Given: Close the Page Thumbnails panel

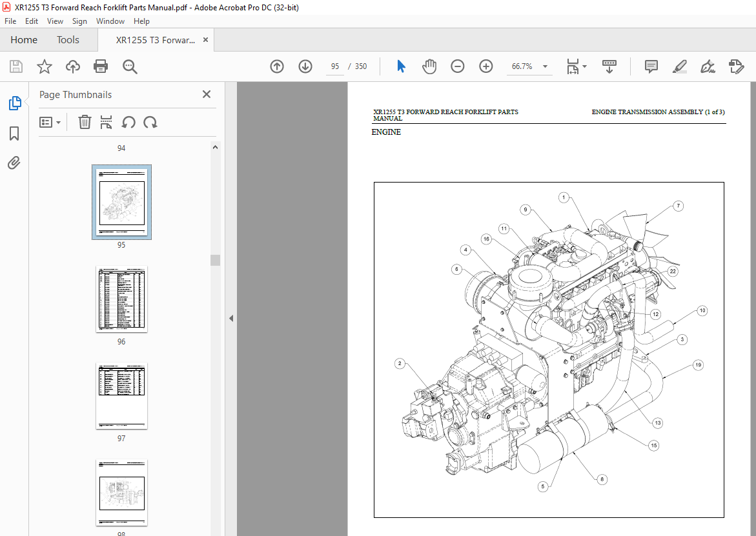Looking at the screenshot, I should click(207, 94).
